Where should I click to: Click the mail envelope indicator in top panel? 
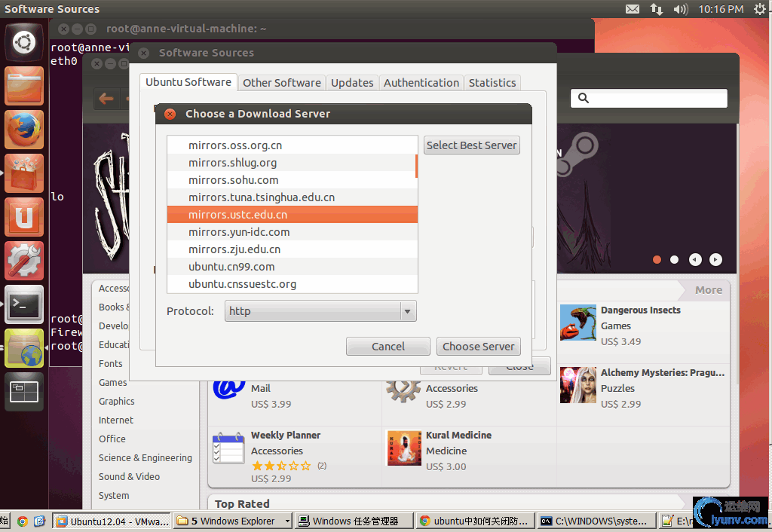633,9
